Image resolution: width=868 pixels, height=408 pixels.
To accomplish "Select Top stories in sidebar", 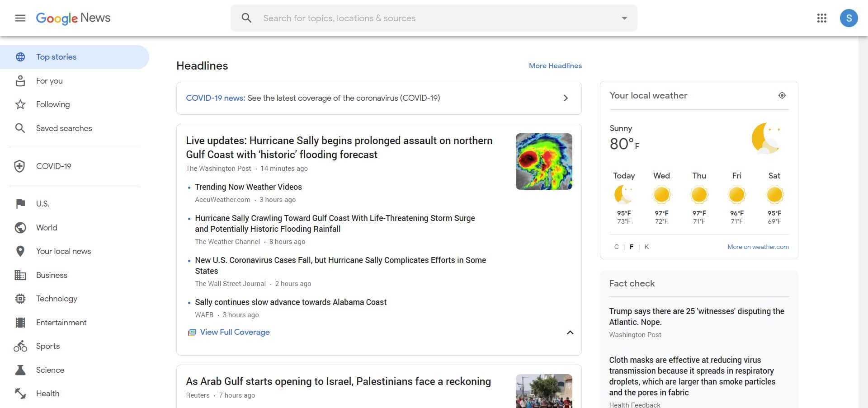I will [75, 57].
